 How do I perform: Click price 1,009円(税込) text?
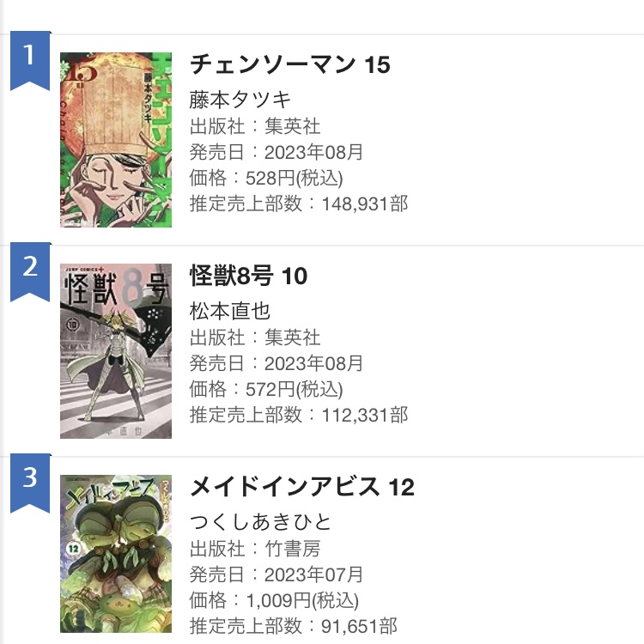(x=302, y=600)
